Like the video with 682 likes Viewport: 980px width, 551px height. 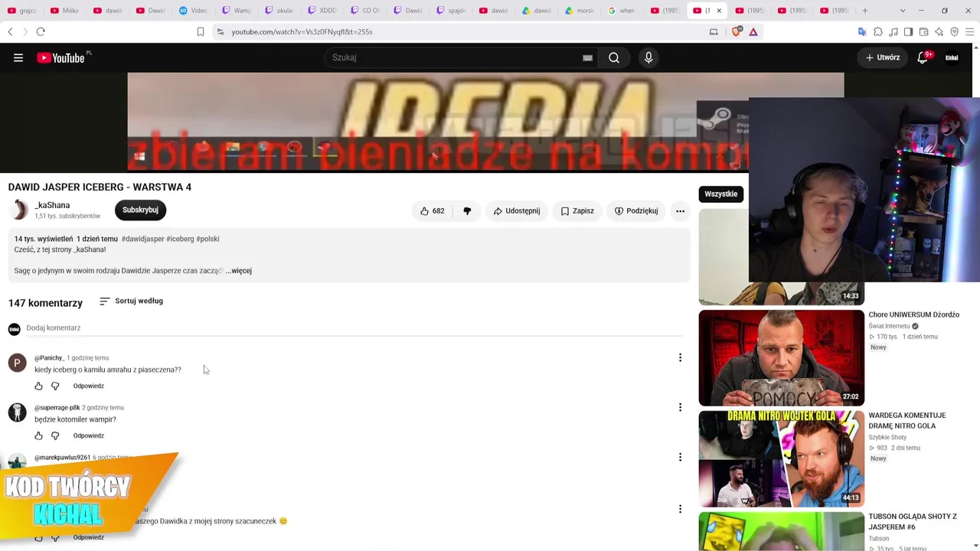click(x=433, y=211)
